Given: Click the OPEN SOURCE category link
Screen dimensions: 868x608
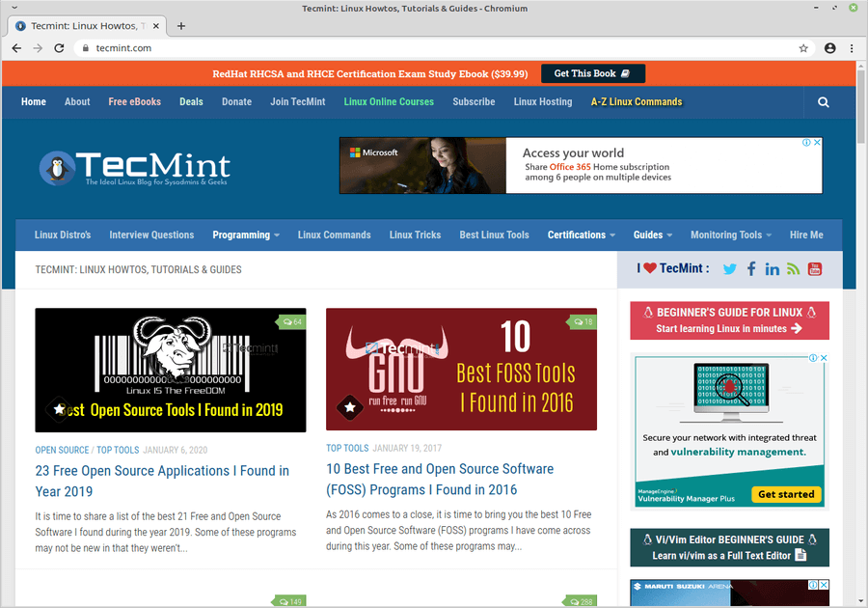Looking at the screenshot, I should [x=62, y=450].
